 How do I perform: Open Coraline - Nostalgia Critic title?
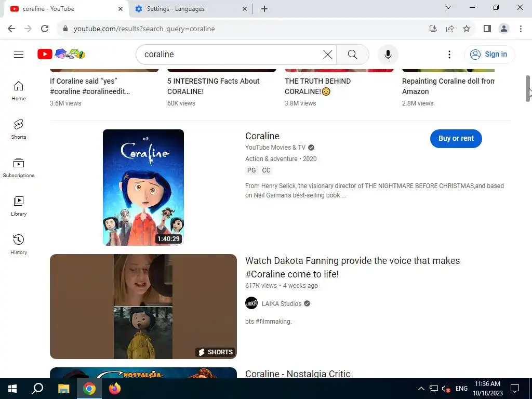point(298,374)
